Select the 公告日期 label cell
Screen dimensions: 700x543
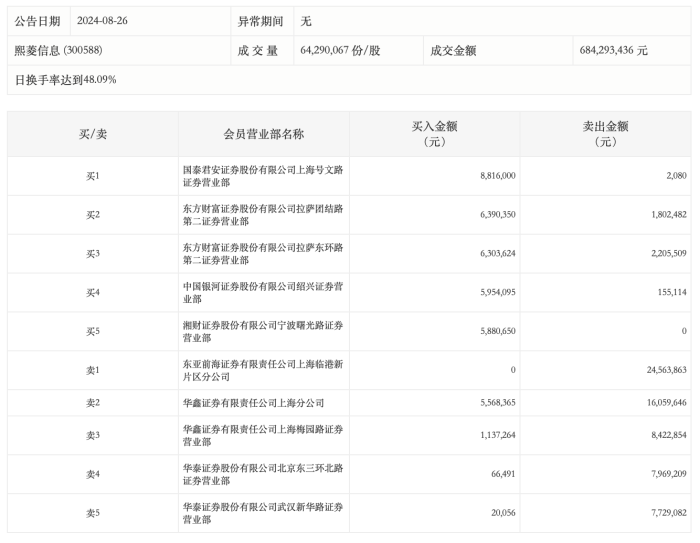click(38, 21)
